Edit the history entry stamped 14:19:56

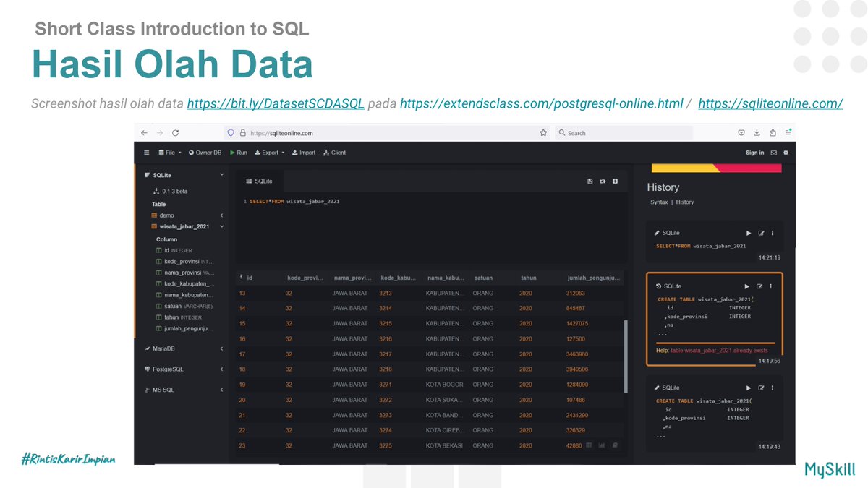tap(760, 286)
